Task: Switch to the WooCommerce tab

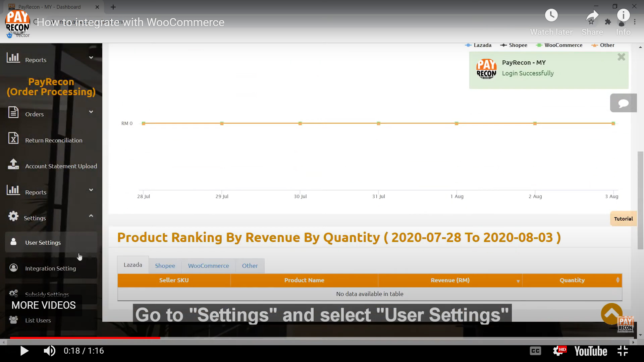Action: pyautogui.click(x=208, y=266)
